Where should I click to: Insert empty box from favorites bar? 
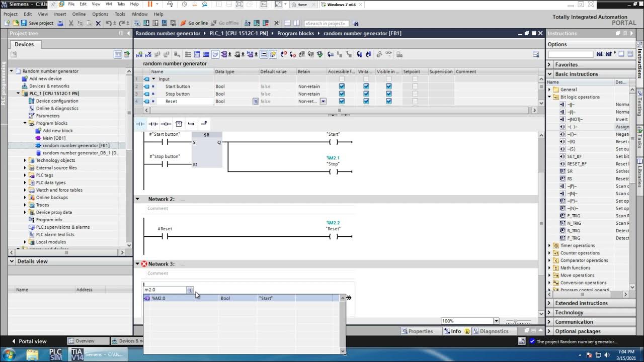tap(179, 124)
